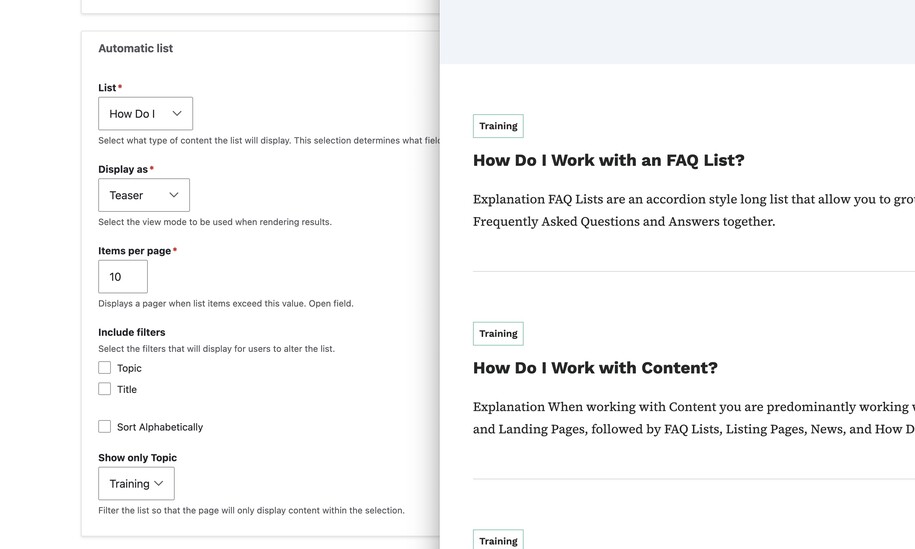Click help text about pager when items exceed
Screen dimensions: 915x549
pos(226,303)
